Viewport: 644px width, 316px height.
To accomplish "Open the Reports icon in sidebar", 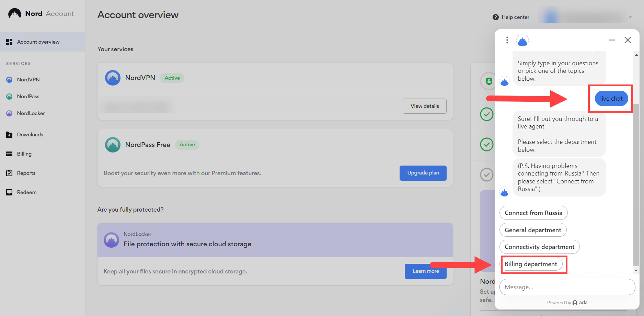I will (x=9, y=173).
